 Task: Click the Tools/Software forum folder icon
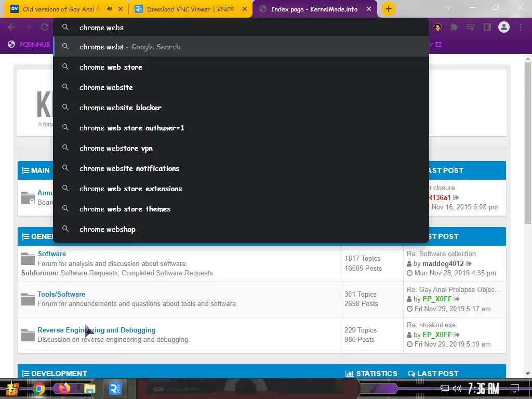tap(28, 299)
